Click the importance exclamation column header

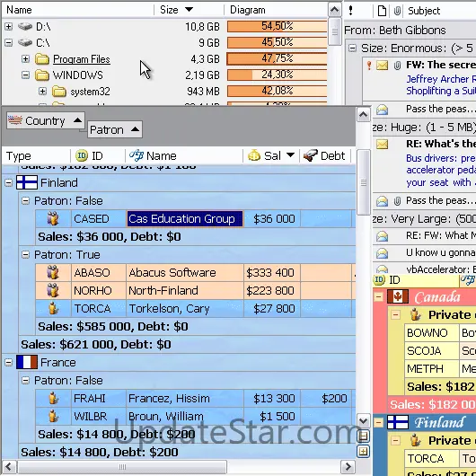click(350, 11)
